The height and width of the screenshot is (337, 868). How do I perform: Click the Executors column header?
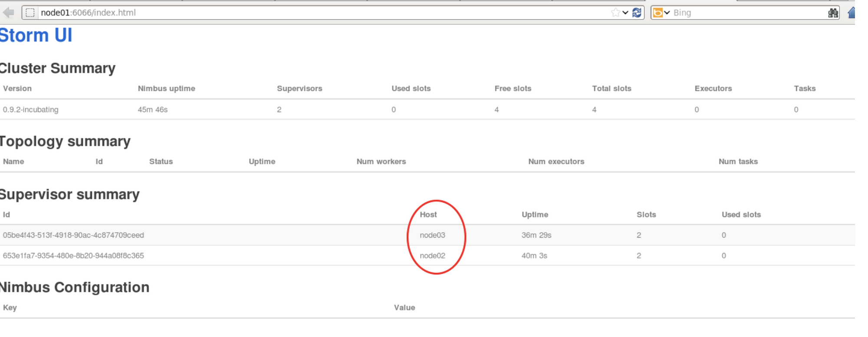[713, 89]
